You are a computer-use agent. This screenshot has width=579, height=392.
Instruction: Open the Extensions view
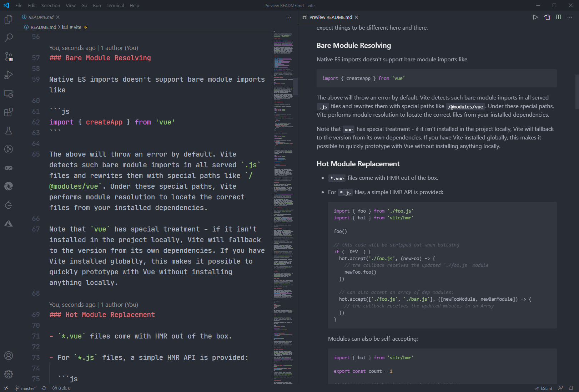(x=9, y=112)
